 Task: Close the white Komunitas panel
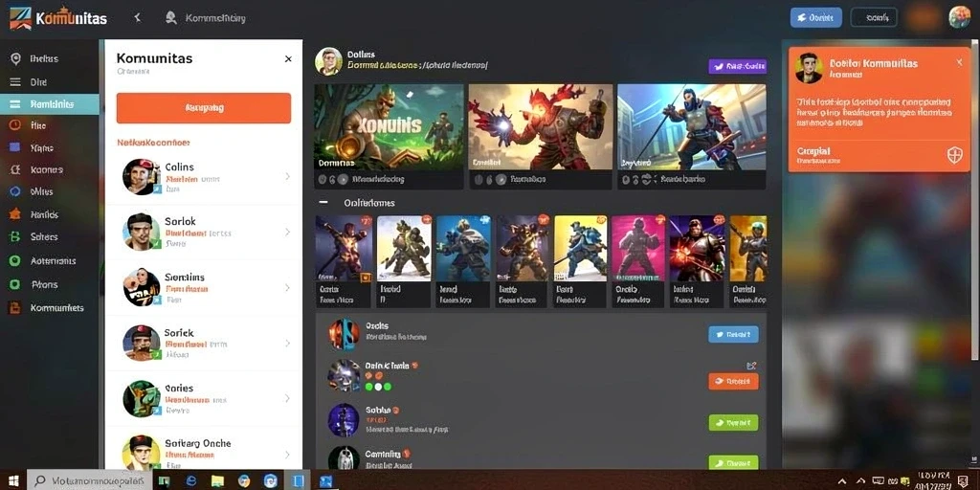[x=288, y=58]
